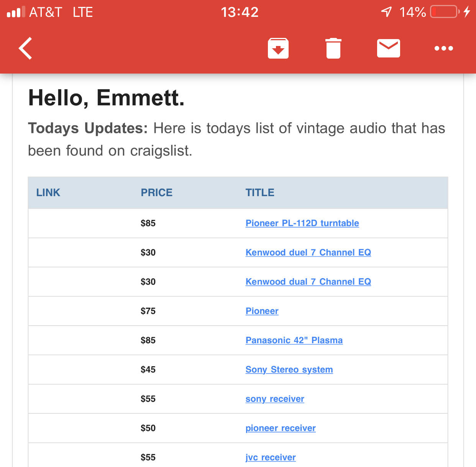Open the pioneer receiver link

281,428
